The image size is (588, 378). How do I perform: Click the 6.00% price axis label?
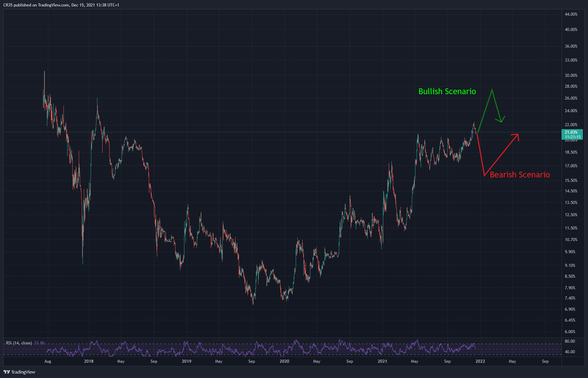pos(570,332)
